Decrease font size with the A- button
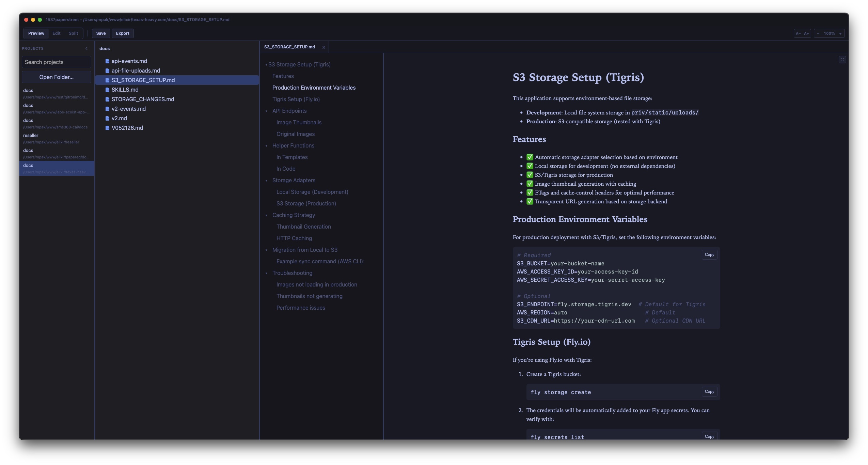Image resolution: width=868 pixels, height=465 pixels. (798, 33)
